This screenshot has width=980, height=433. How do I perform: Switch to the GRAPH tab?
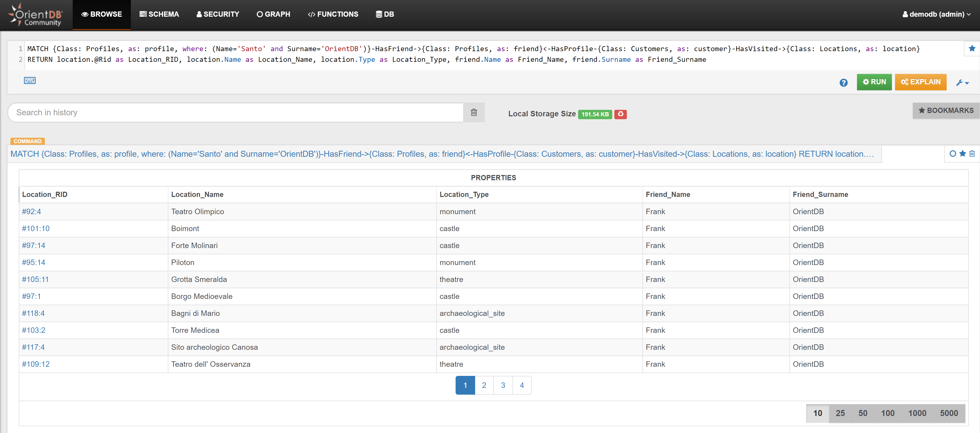point(273,14)
